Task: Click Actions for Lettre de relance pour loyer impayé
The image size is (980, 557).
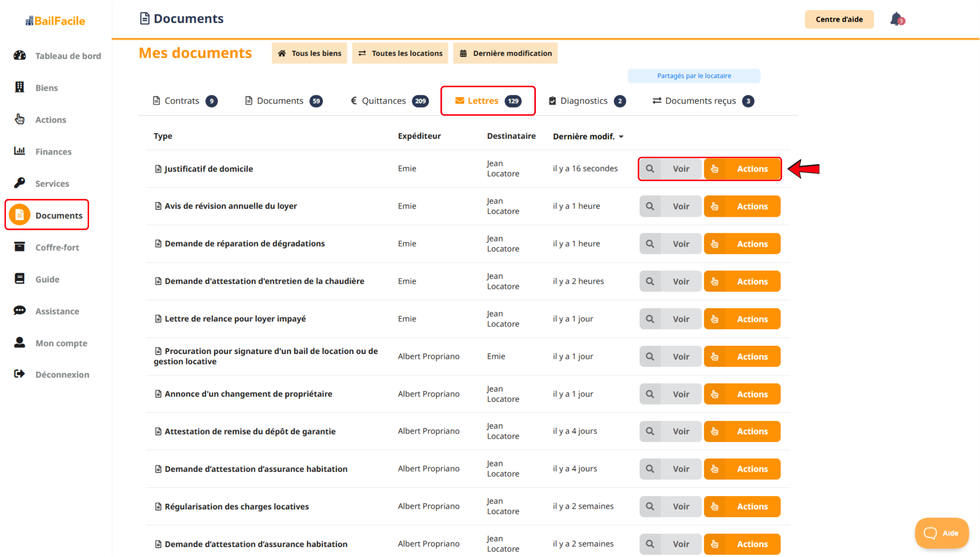Action: (x=742, y=319)
